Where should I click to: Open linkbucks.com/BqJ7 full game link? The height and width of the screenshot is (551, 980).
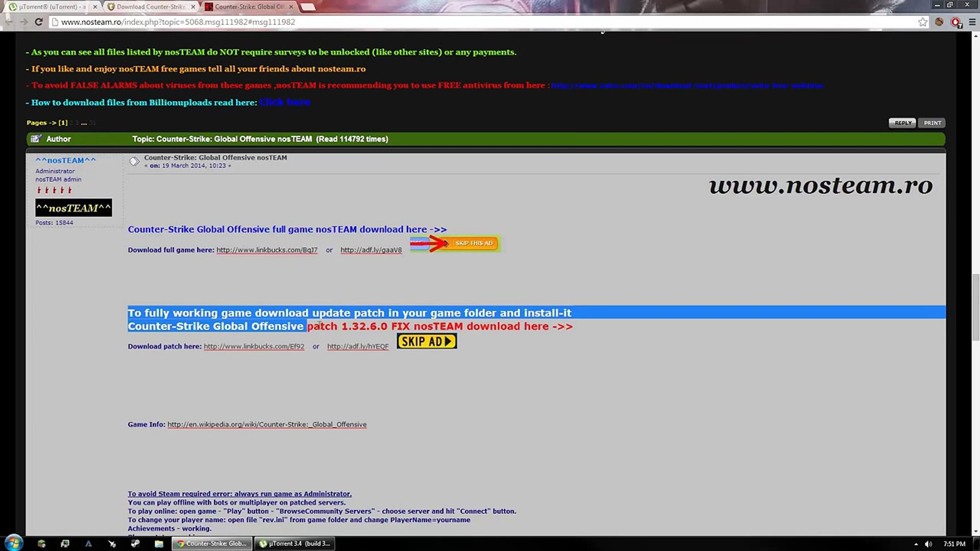pyautogui.click(x=267, y=250)
